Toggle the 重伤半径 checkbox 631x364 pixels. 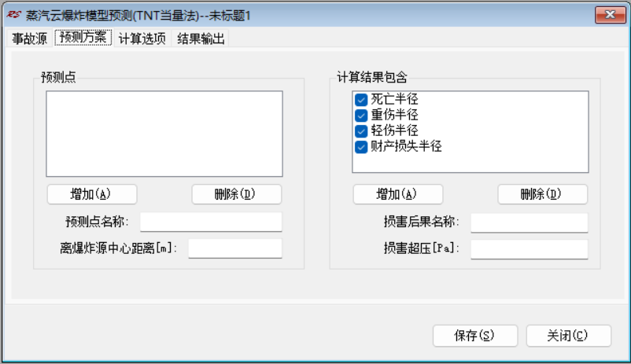(362, 116)
